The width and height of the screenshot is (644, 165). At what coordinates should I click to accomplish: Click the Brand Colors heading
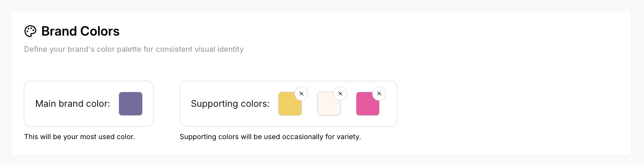point(80,31)
